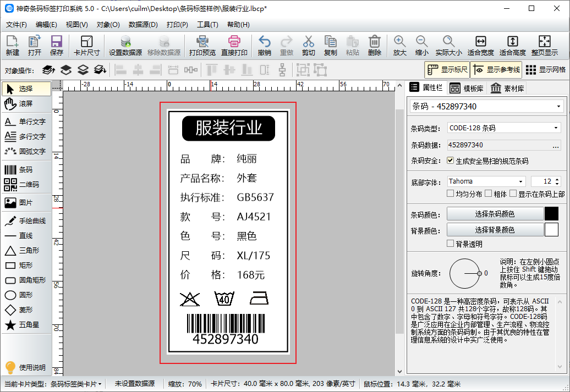This screenshot has width=570, height=392.
Task: Click the 新建 (New) toolbar icon
Action: (x=12, y=46)
